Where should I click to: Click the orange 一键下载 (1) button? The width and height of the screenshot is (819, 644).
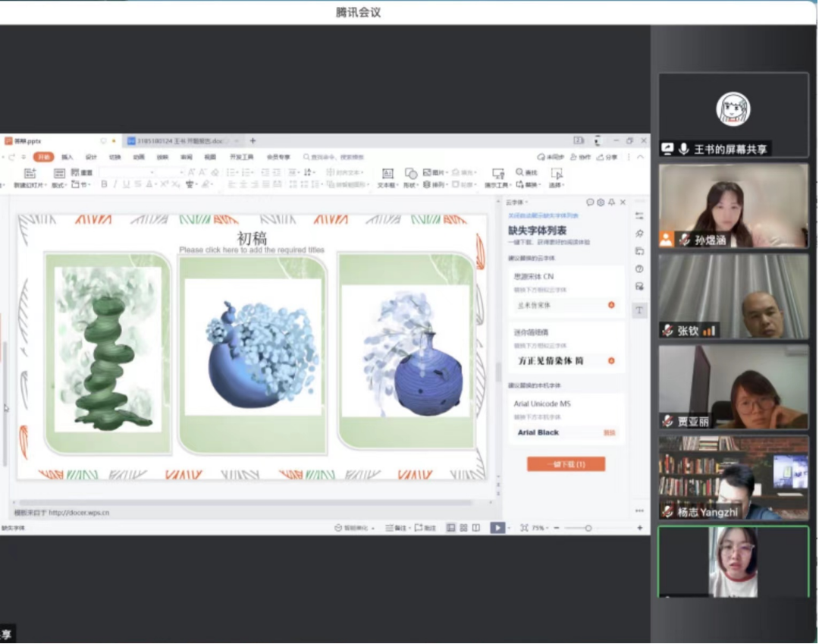(566, 463)
